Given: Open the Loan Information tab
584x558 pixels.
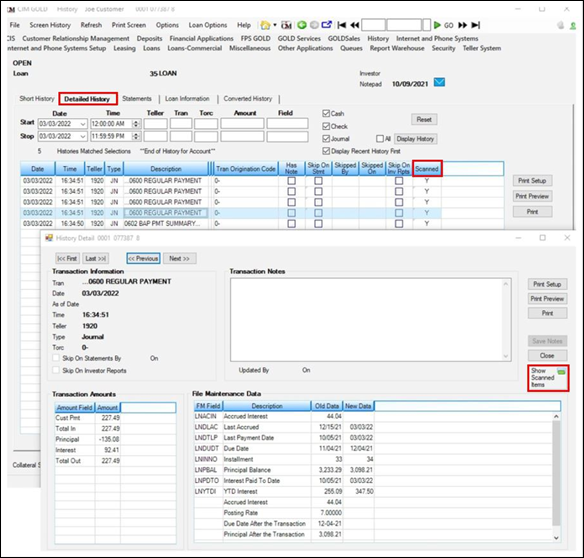Looking at the screenshot, I should 187,99.
